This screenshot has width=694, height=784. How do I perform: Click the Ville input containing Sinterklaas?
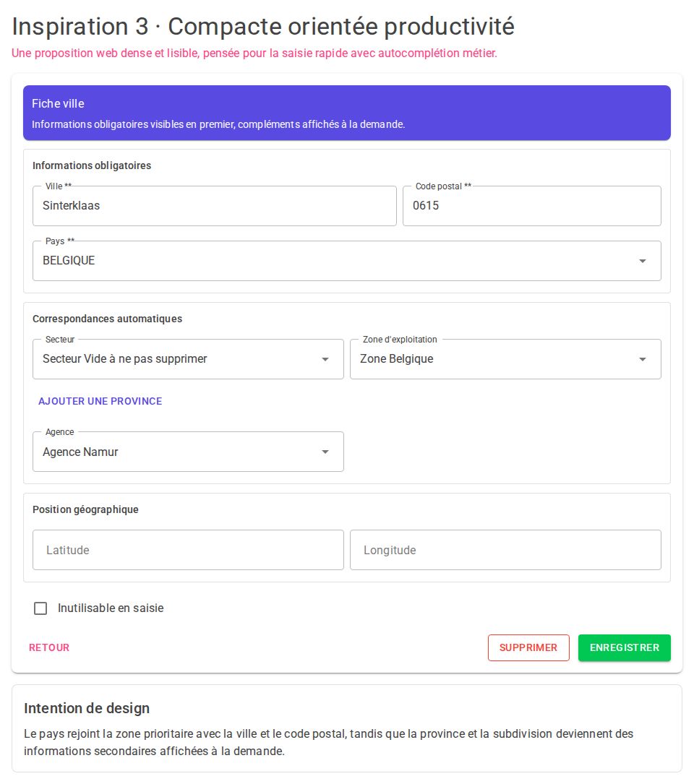point(214,206)
